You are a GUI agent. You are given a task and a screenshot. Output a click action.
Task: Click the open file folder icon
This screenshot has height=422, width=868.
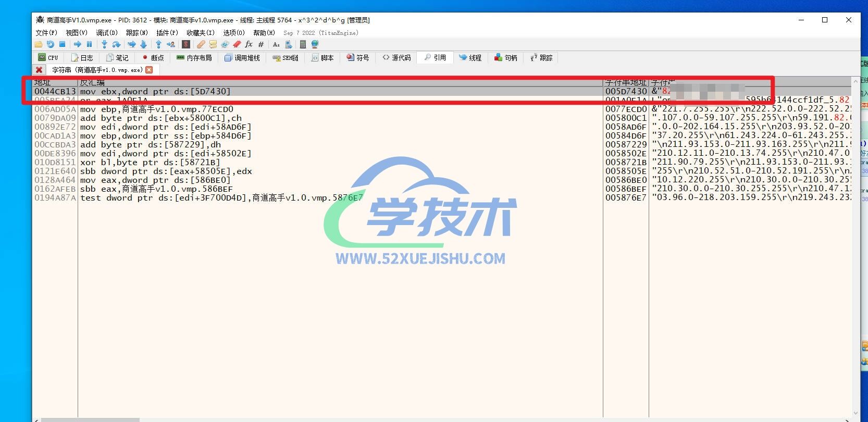(39, 44)
